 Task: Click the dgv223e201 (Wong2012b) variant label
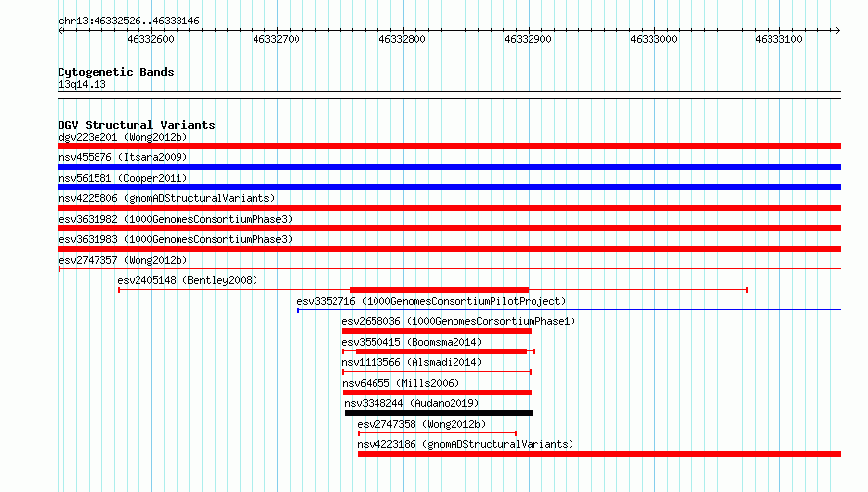pyautogui.click(x=123, y=137)
